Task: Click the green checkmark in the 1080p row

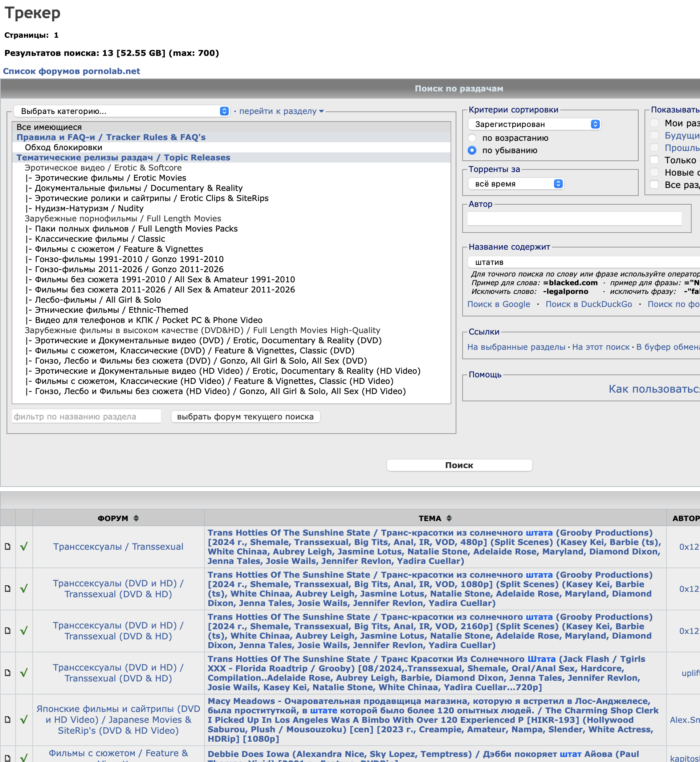Action: [x=24, y=589]
